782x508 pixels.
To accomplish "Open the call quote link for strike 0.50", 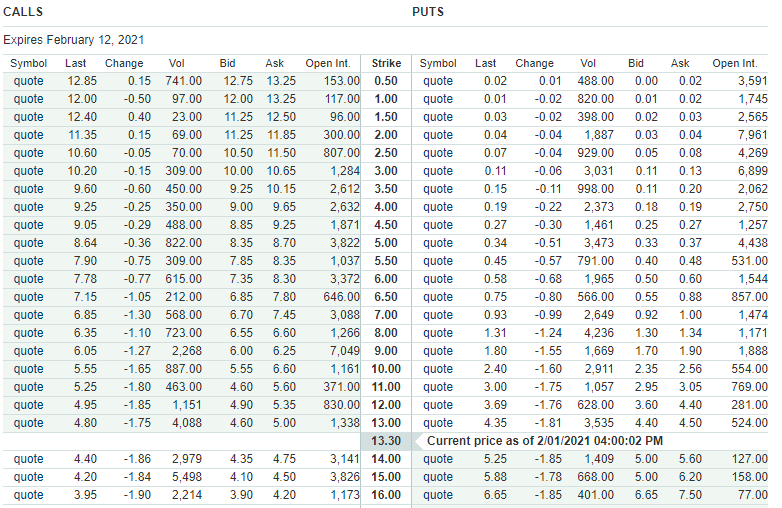I will tap(28, 81).
